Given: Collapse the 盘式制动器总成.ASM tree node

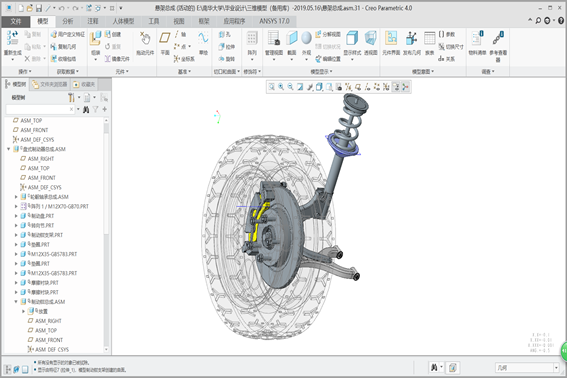Looking at the screenshot, I should click(x=8, y=149).
